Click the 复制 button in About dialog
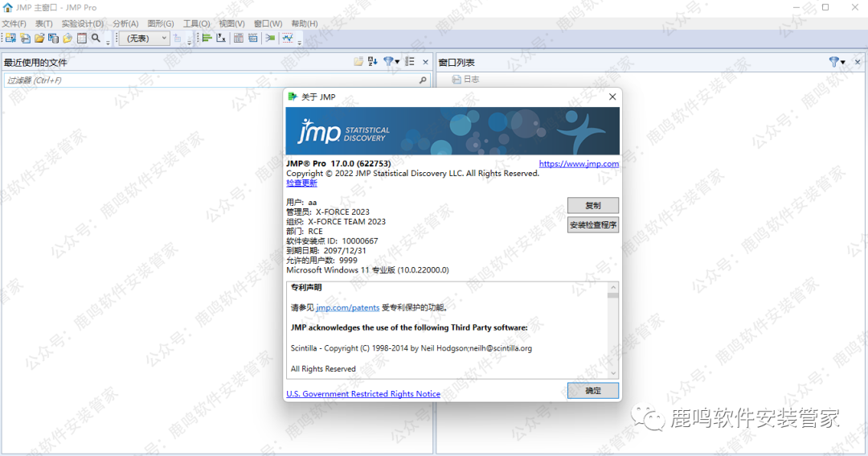The width and height of the screenshot is (868, 456). click(x=592, y=205)
